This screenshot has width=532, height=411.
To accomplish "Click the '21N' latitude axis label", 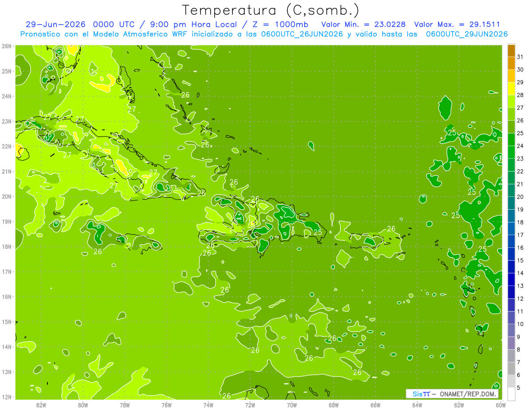I will (x=6, y=171).
